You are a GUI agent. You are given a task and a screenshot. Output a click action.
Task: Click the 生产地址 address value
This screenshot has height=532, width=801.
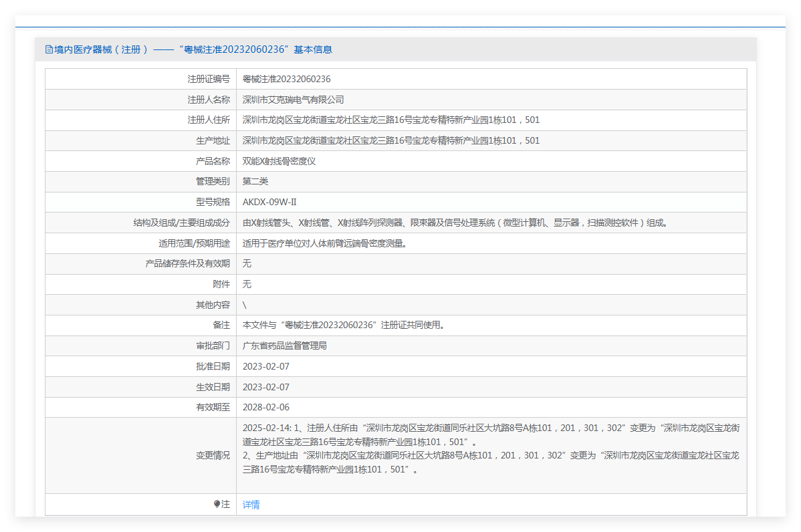[390, 140]
